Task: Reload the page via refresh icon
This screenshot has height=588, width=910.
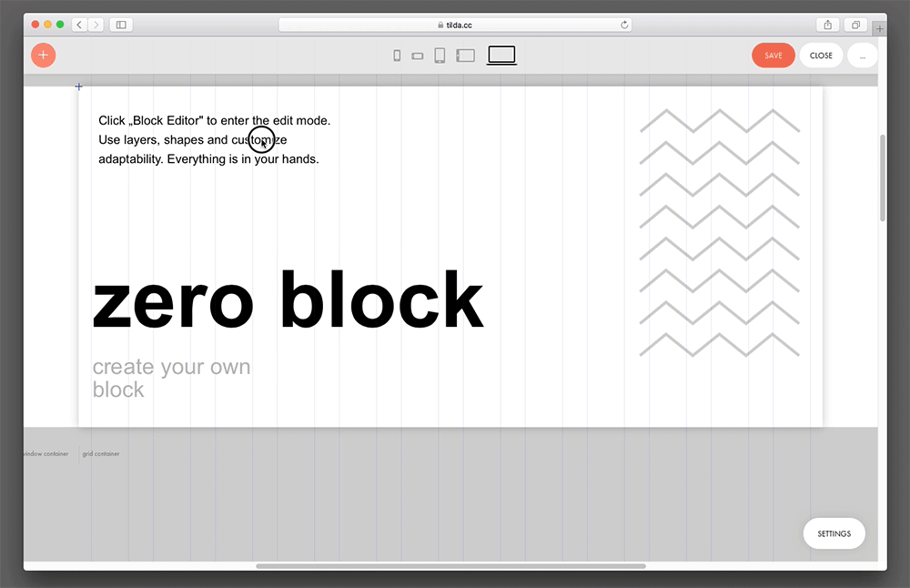Action: pyautogui.click(x=625, y=25)
